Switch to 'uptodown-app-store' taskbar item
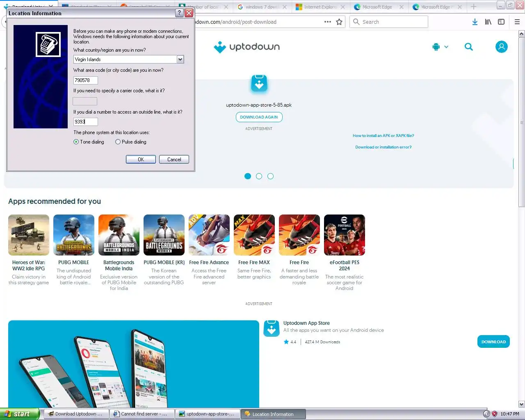Viewport: 525px width, 420px height. point(208,414)
